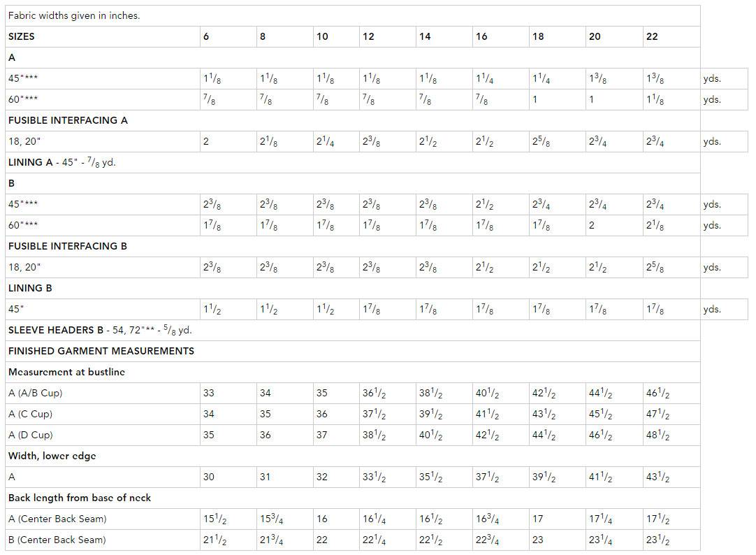Click the Measurement at bustline subheading
Image resolution: width=756 pixels, height=555 pixels.
point(66,373)
